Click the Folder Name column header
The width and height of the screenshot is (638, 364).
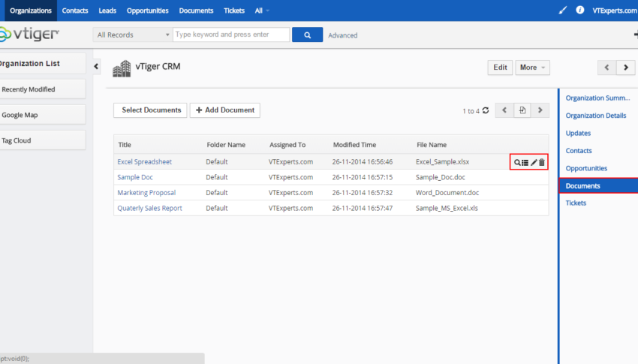(x=226, y=145)
